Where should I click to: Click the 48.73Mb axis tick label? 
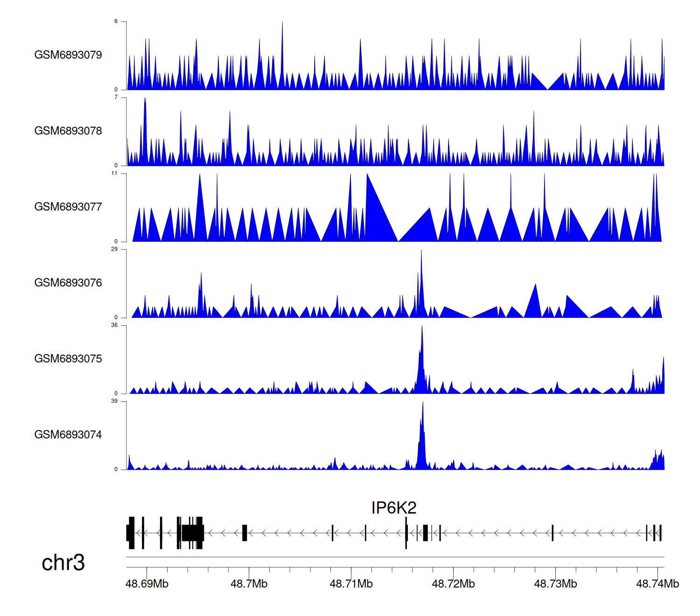tap(555, 584)
